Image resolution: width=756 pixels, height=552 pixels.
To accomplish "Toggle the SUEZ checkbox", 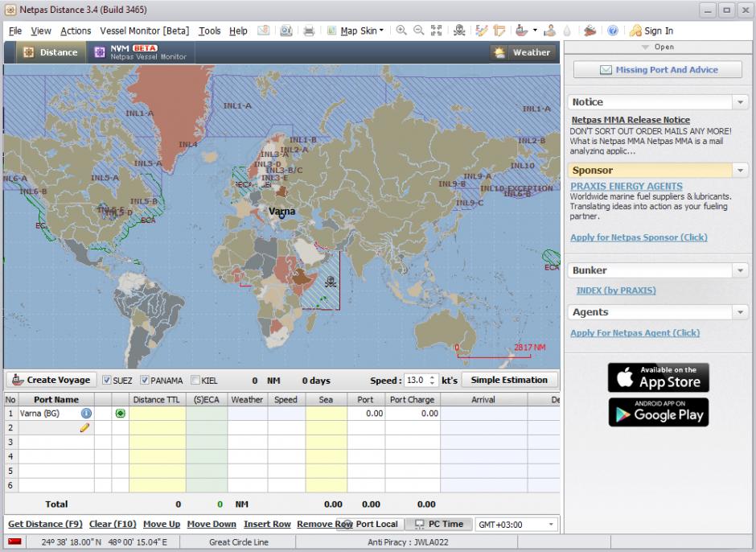I will [107, 381].
